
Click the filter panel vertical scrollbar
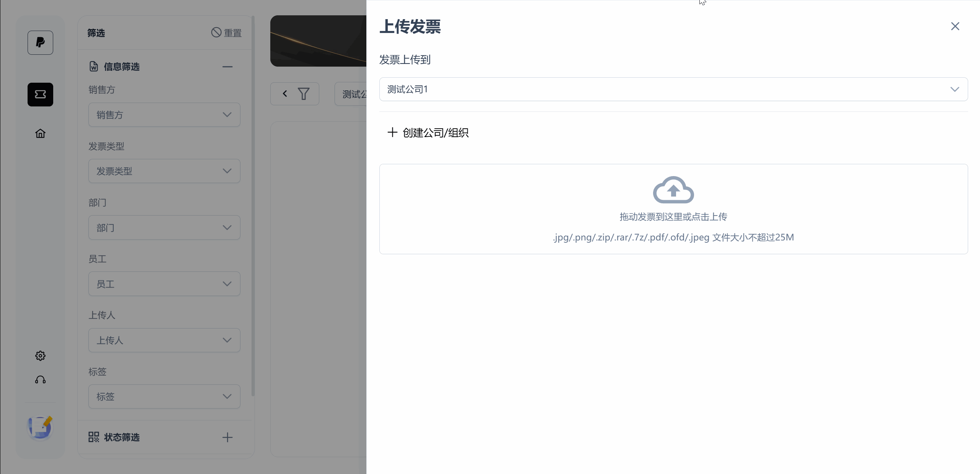[x=253, y=206]
